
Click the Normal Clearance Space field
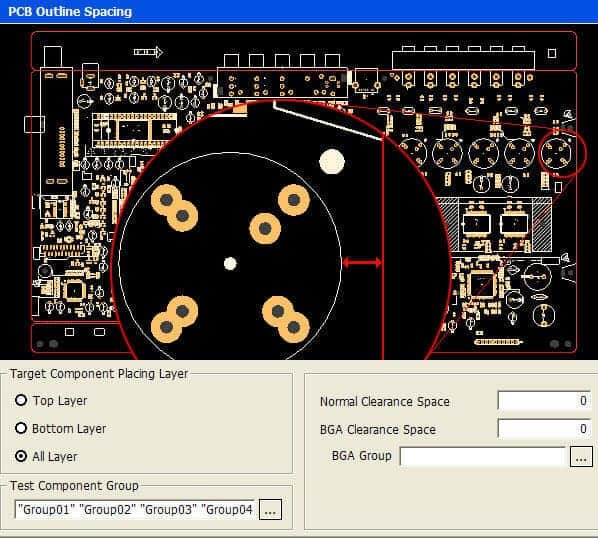point(544,401)
